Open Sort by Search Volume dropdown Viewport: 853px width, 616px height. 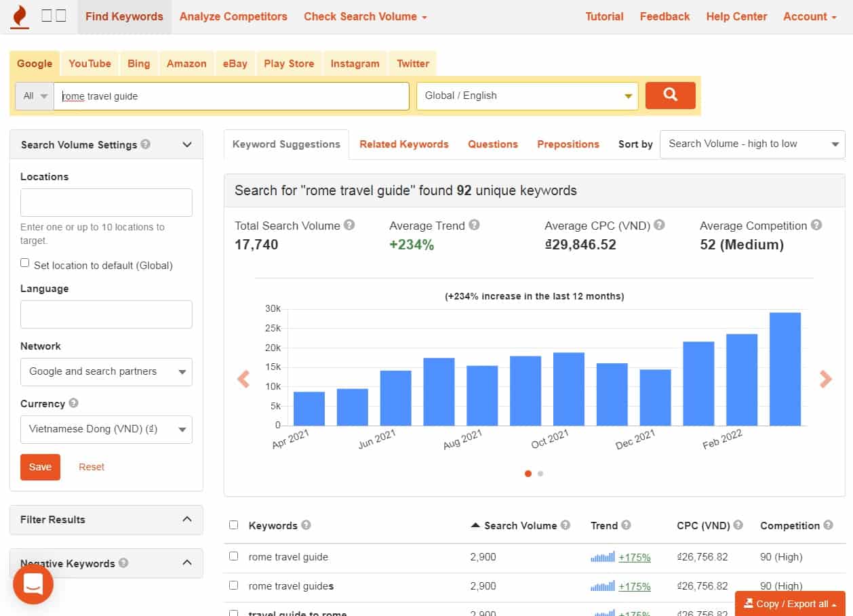pyautogui.click(x=753, y=144)
